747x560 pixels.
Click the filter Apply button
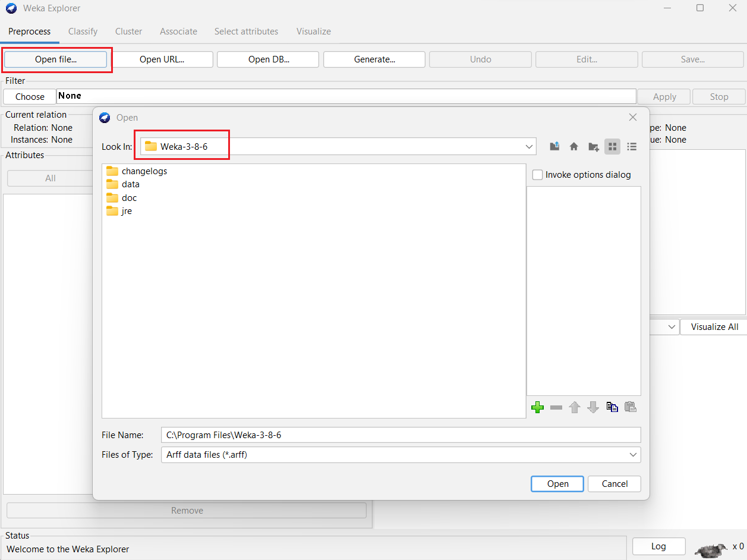tap(664, 97)
